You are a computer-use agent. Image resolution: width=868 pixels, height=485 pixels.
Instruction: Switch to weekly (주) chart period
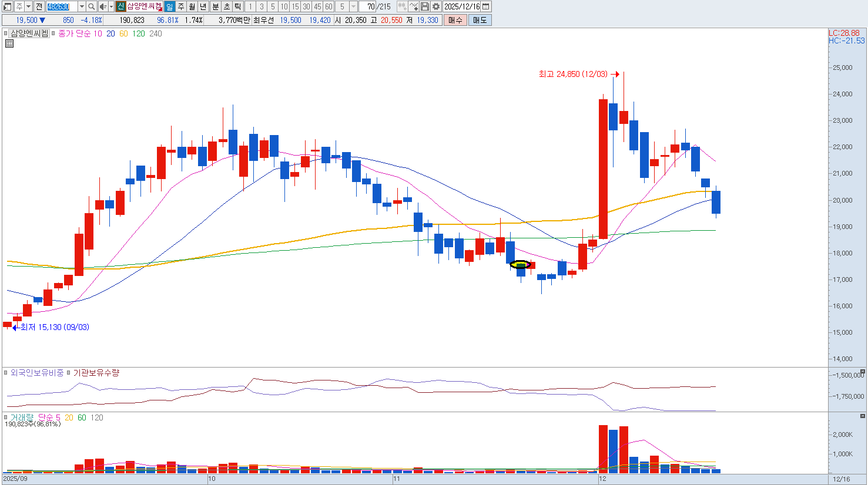(180, 6)
